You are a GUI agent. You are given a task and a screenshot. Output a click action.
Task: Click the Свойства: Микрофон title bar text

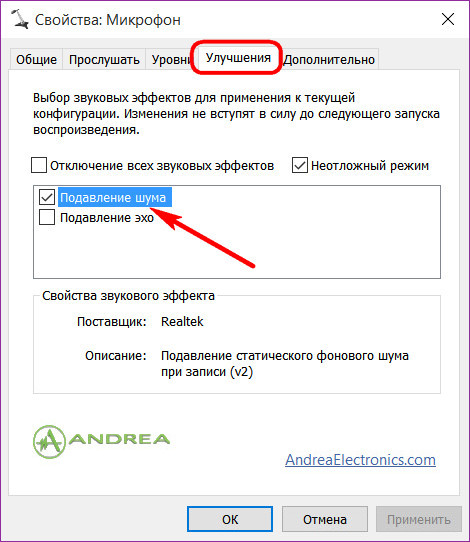(x=108, y=20)
